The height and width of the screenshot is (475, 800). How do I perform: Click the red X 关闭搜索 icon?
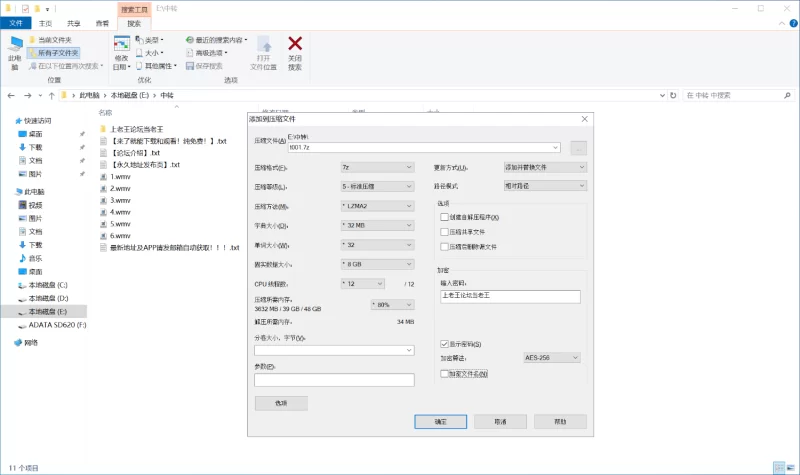coord(295,44)
